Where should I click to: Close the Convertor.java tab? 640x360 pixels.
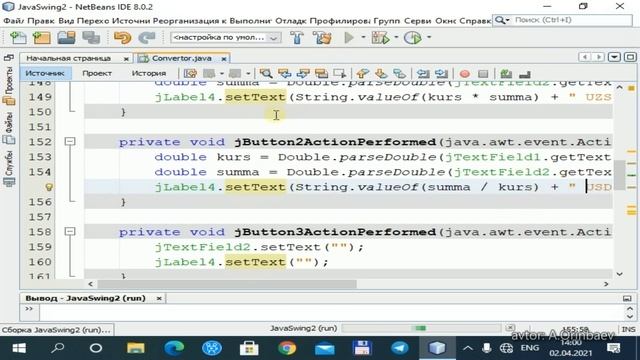224,59
